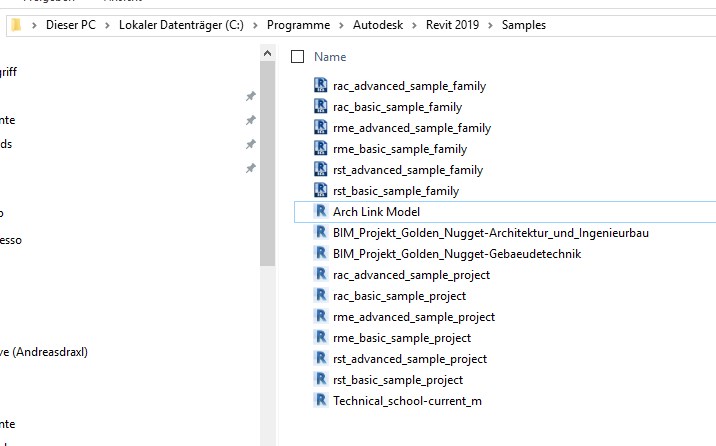Click the pin icon beside 'nte' entry

[x=251, y=120]
